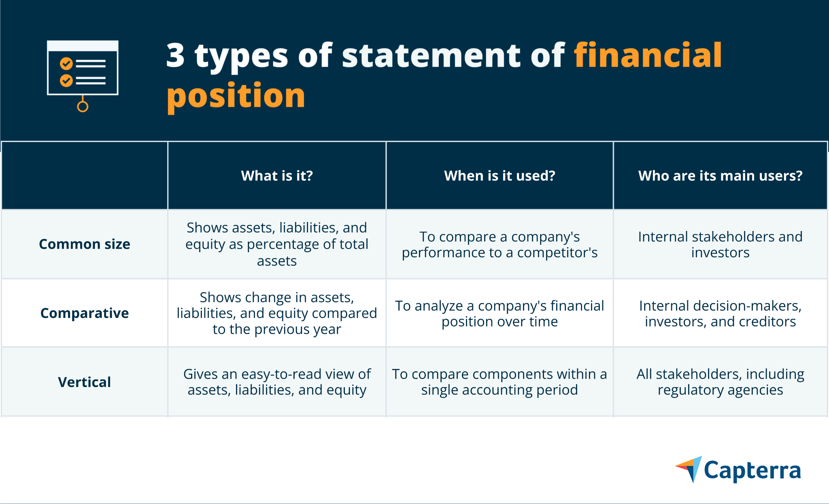Click the presentation board checklist icon
Screen dimensions: 829x504
pyautogui.click(x=83, y=76)
